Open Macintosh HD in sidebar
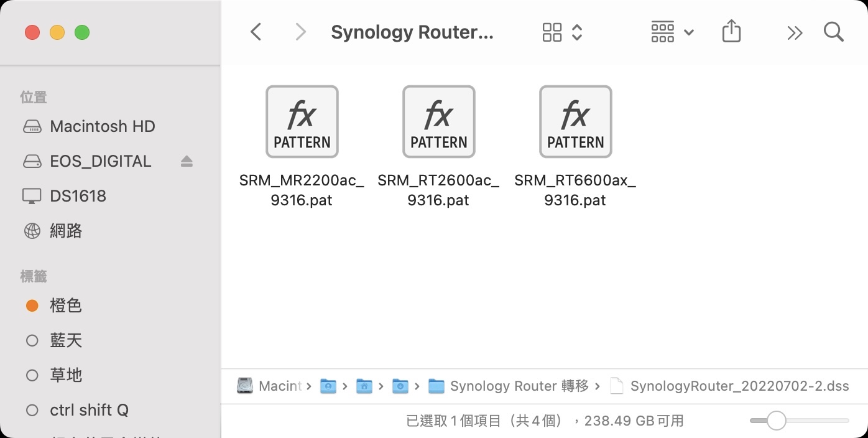Screen dimensions: 868x438 coord(102,126)
